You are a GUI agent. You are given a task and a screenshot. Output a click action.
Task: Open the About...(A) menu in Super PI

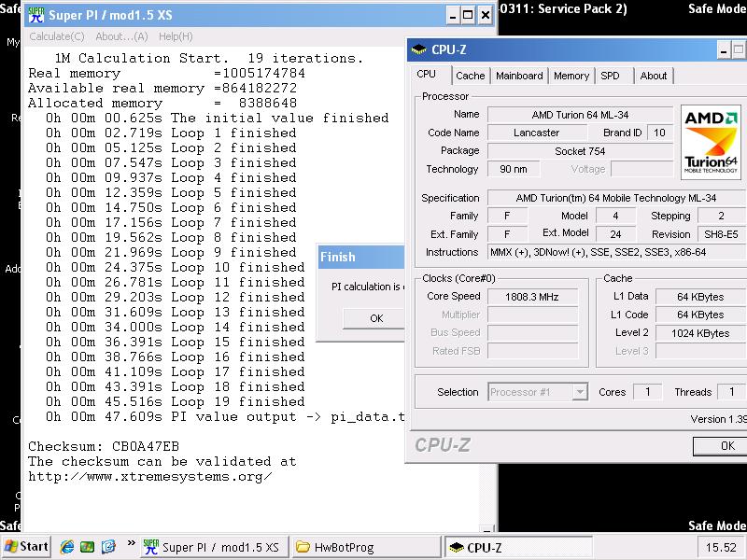121,36
